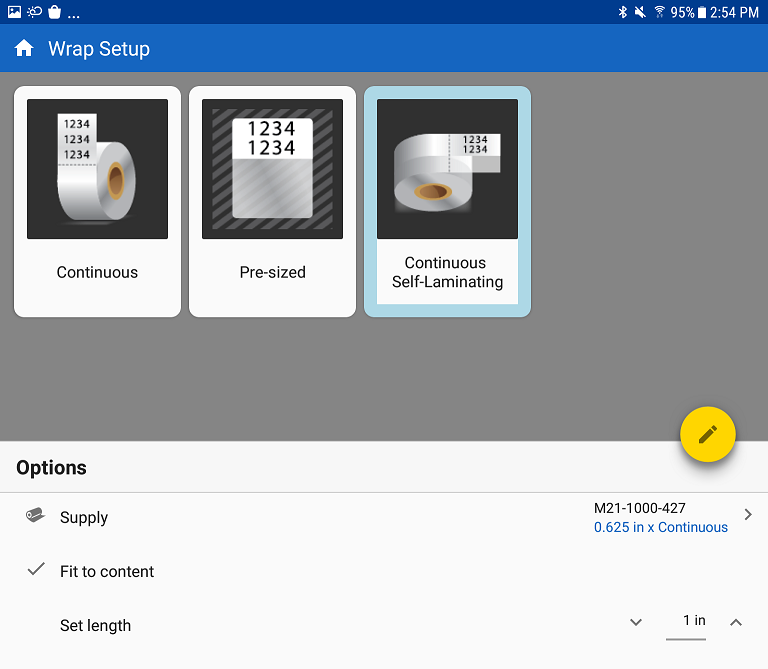Viewport: 768px width, 669px height.
Task: Tap the 95% battery percentage text
Action: pyautogui.click(x=682, y=12)
